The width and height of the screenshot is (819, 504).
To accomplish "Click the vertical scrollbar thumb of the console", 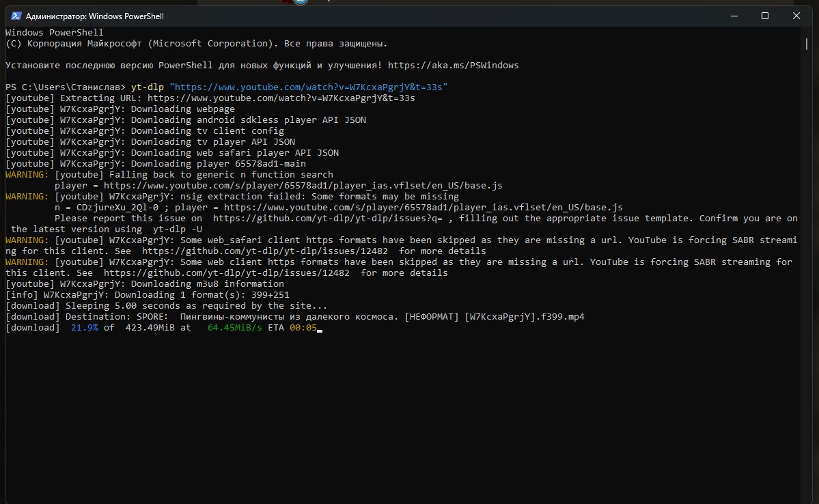I will (806, 44).
